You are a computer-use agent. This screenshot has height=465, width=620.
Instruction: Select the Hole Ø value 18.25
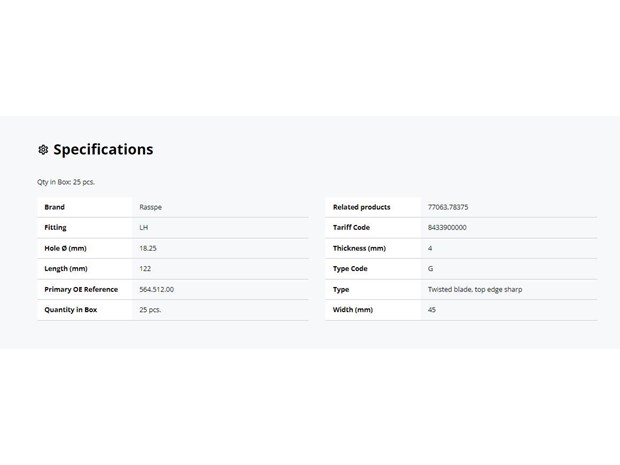click(x=148, y=248)
